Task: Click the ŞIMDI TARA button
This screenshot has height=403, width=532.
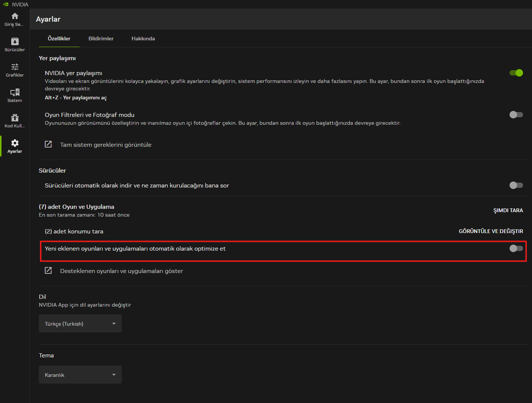Action: click(x=508, y=210)
